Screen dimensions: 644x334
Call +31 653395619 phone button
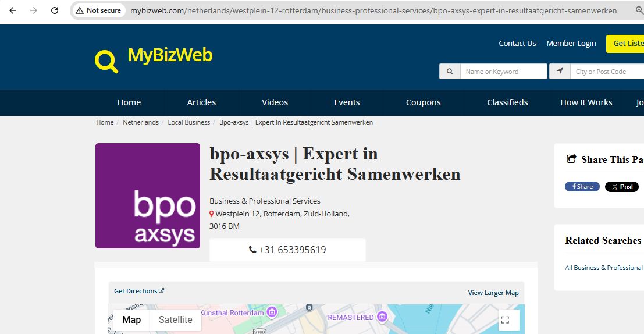[287, 250]
